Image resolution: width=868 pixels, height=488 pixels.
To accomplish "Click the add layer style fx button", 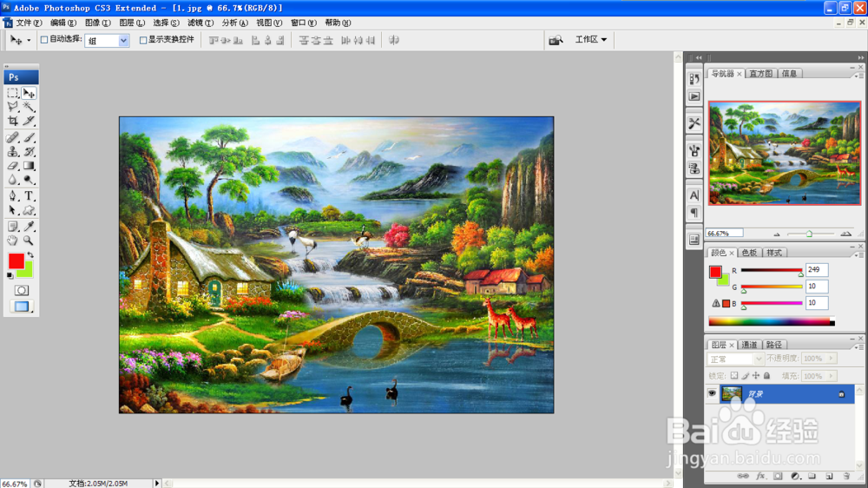I will tap(760, 476).
